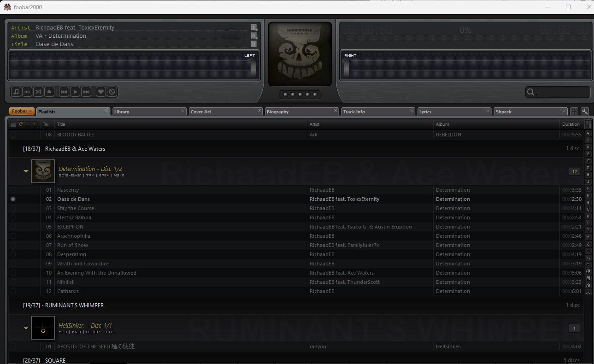Select radio circle for BLOODY BATTLE
This screenshot has height=364, width=594.
(x=13, y=135)
